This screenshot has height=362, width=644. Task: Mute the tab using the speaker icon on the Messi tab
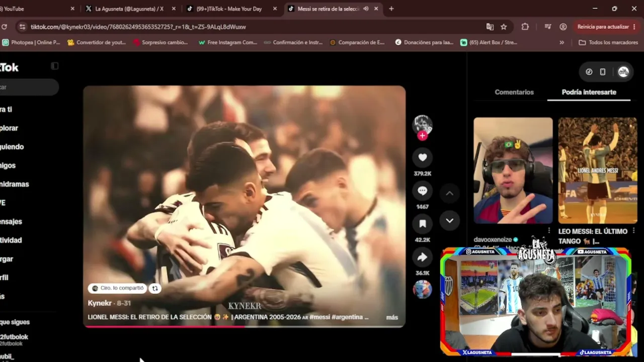click(366, 9)
